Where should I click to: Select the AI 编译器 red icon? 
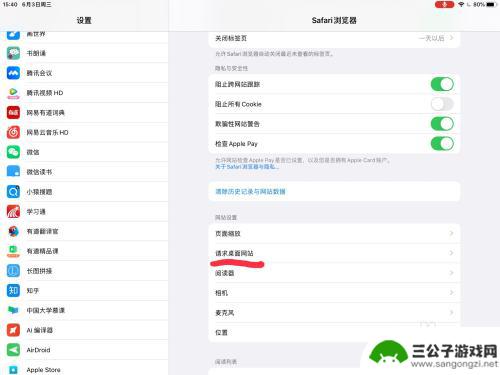13,330
